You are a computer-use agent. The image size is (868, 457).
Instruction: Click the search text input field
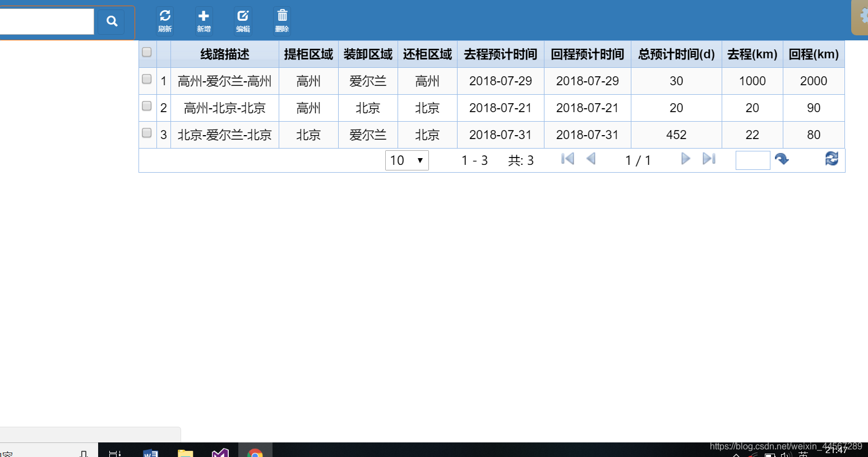(47, 21)
